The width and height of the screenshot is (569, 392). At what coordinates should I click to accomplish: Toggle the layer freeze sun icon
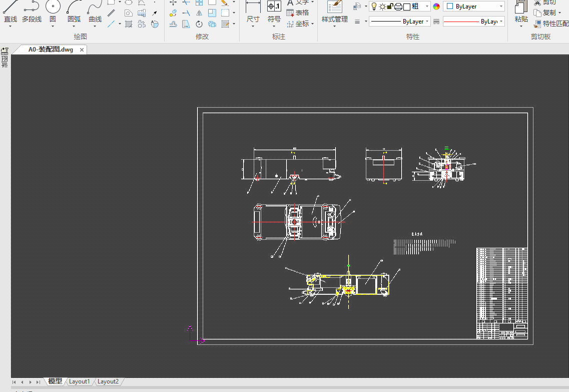coord(382,7)
